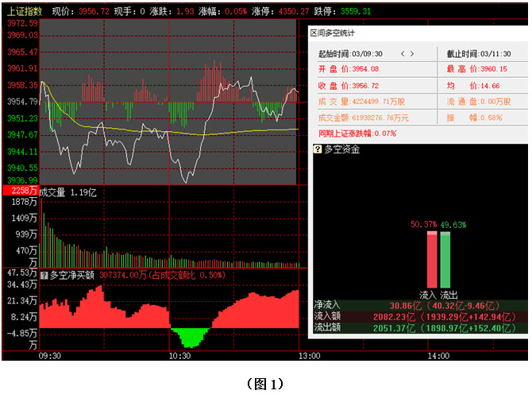The image size is (532, 402).
Task: Click the next interval right arrow
Action: click(x=413, y=54)
